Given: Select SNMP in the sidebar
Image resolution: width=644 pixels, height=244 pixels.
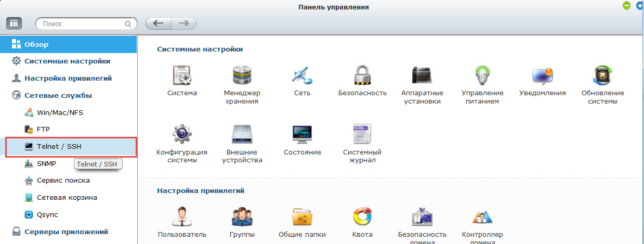Looking at the screenshot, I should (x=69, y=163).
